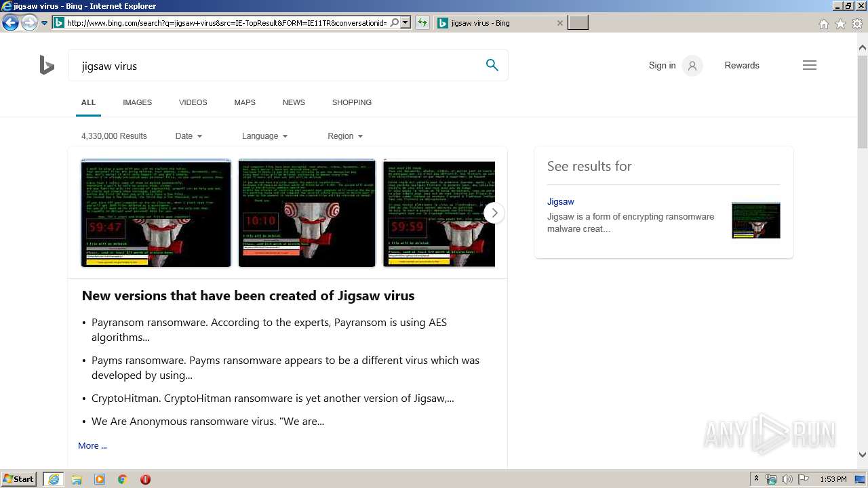Click the Bing search text box
The image size is (868, 488).
tap(278, 66)
